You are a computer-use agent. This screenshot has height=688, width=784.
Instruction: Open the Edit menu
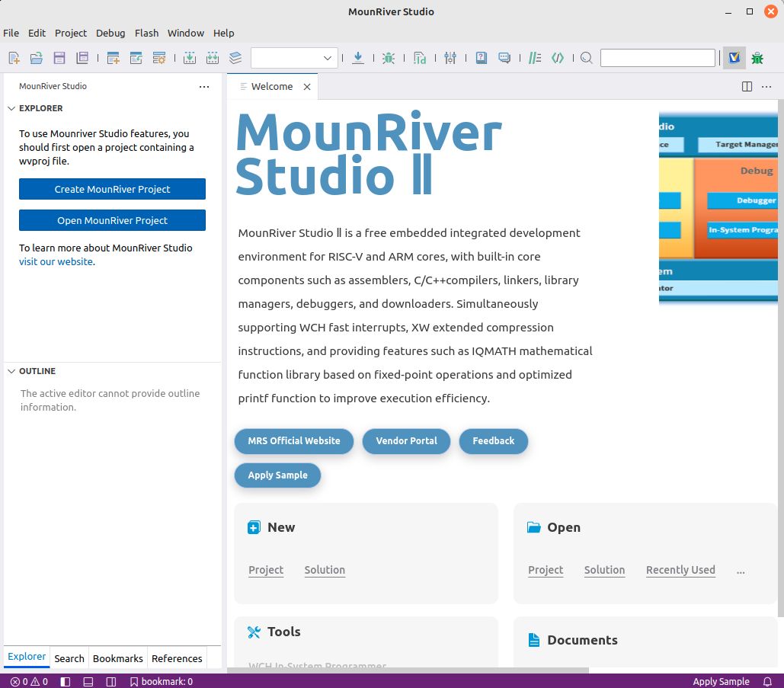(x=37, y=33)
